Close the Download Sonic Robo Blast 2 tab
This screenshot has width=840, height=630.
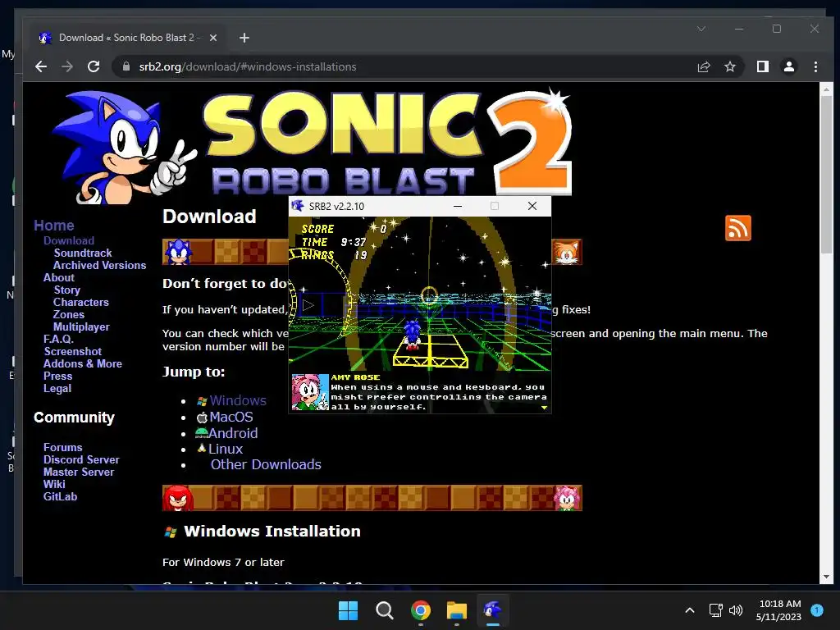(213, 38)
